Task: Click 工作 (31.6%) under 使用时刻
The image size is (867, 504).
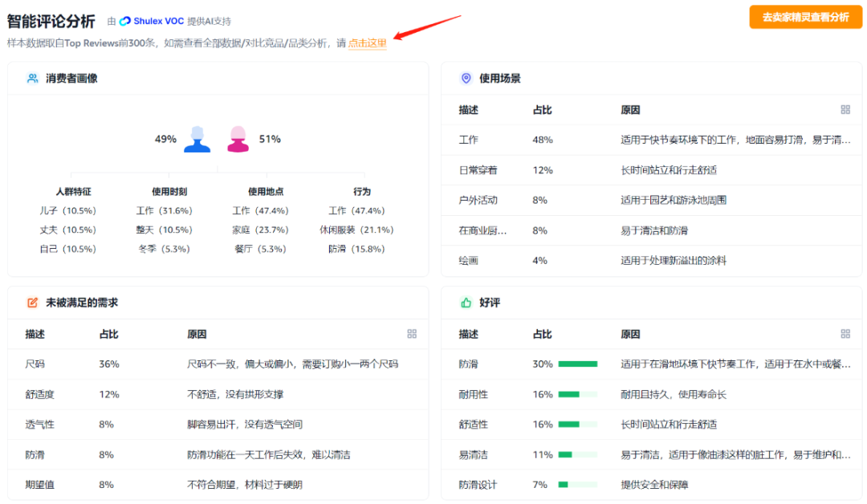Action: 165,210
